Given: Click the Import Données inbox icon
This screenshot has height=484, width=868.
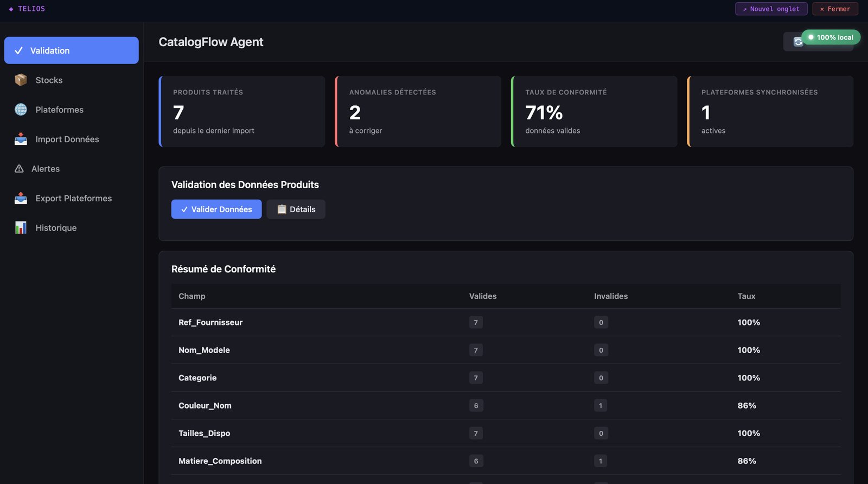Looking at the screenshot, I should tap(21, 139).
